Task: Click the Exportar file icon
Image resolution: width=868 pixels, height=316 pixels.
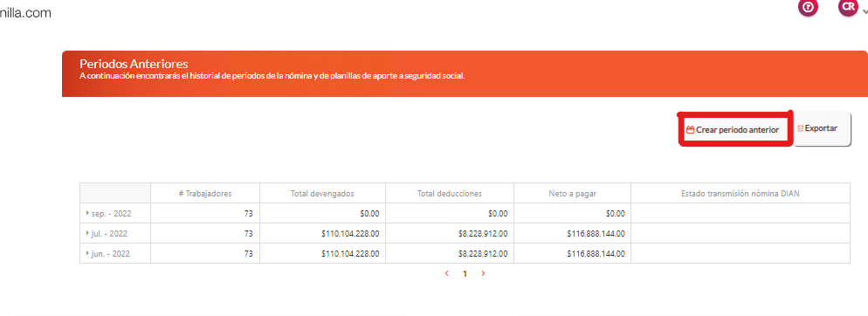Action: tap(801, 128)
